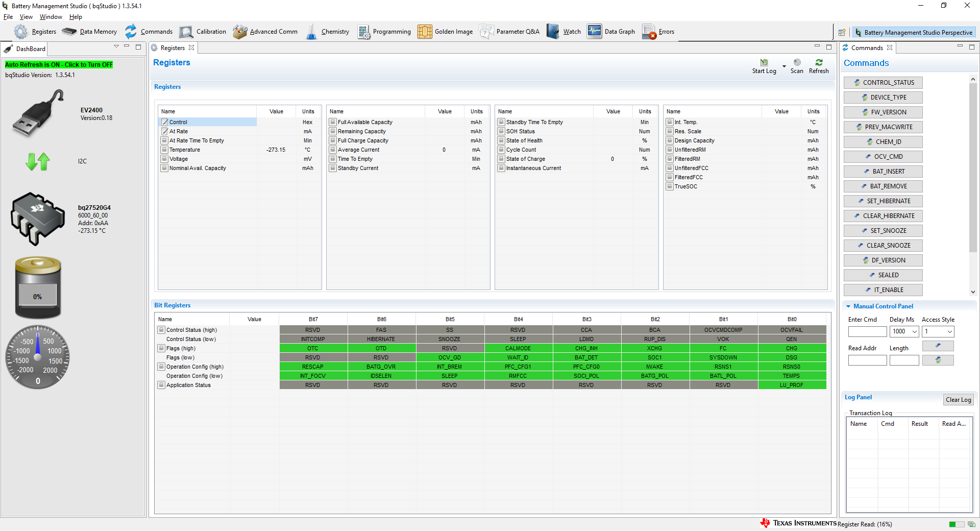
Task: Open the Programming tool icon
Action: click(x=363, y=32)
